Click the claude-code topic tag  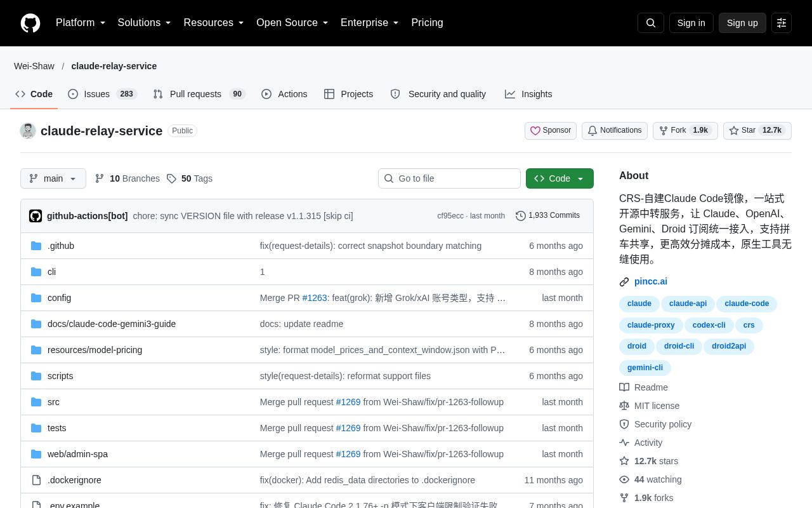click(747, 304)
